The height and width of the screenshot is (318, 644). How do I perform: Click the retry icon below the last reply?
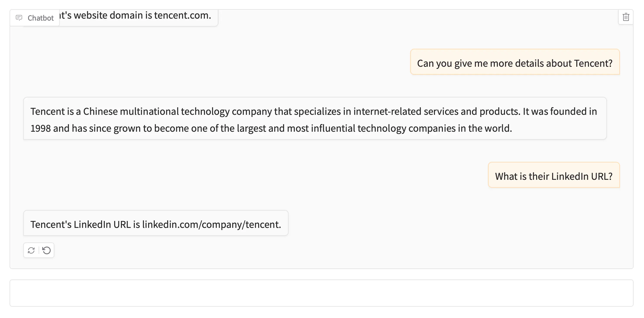pos(31,250)
